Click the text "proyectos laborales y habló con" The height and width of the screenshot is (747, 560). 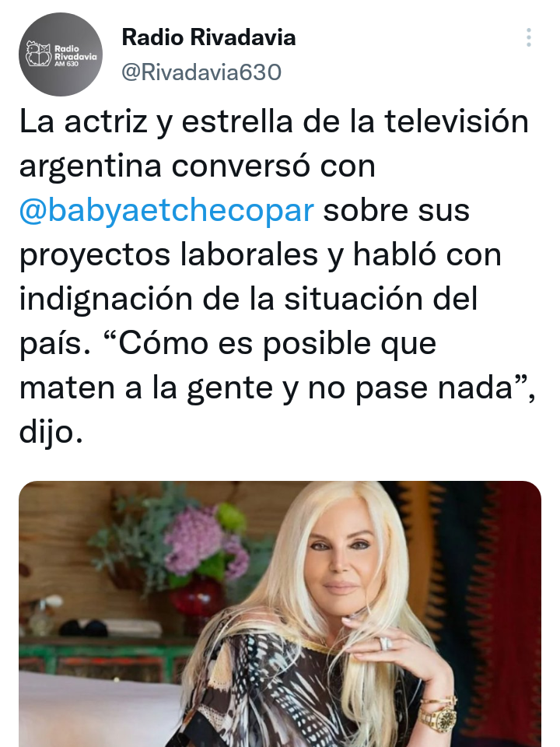click(261, 254)
